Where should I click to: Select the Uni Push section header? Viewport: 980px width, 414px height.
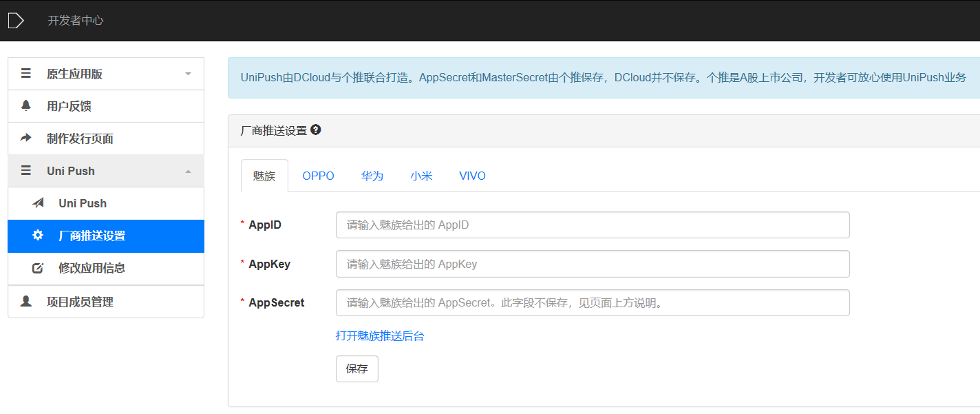click(x=106, y=171)
